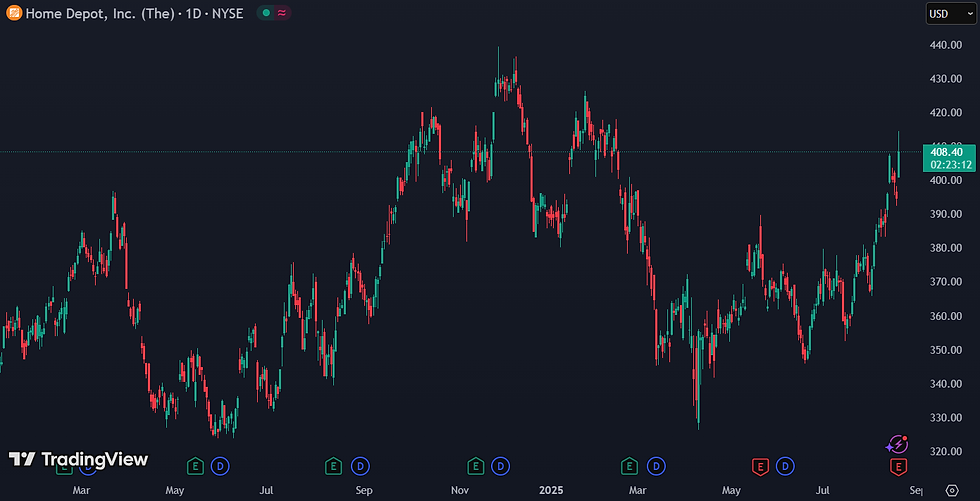The width and height of the screenshot is (980, 501).
Task: Click the dividend marker before the 2025 Jul label
Action: [x=785, y=465]
